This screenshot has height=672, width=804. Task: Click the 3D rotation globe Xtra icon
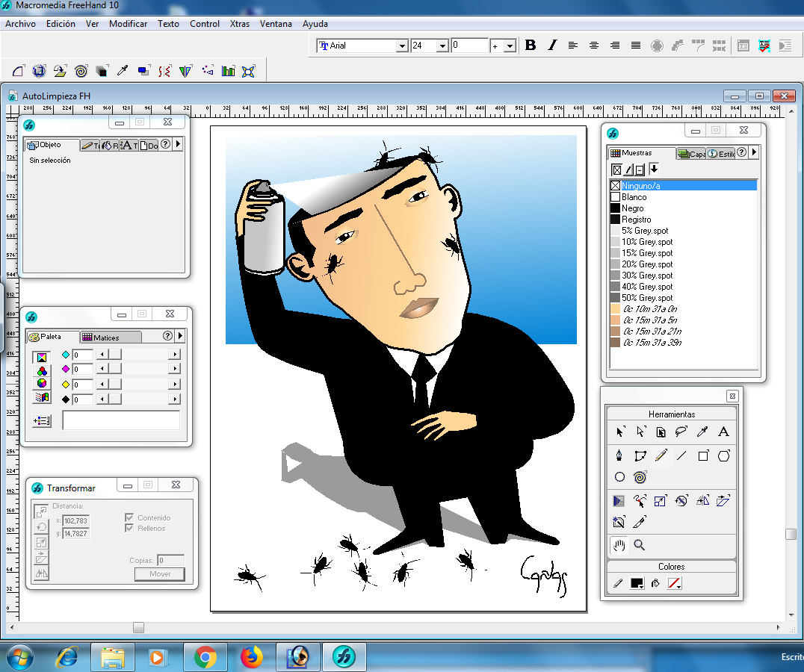coord(39,71)
